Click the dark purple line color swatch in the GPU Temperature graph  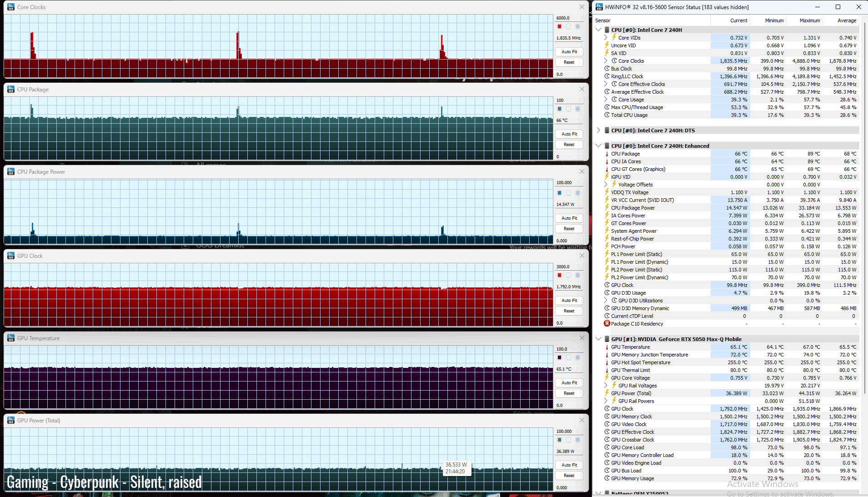click(x=559, y=357)
